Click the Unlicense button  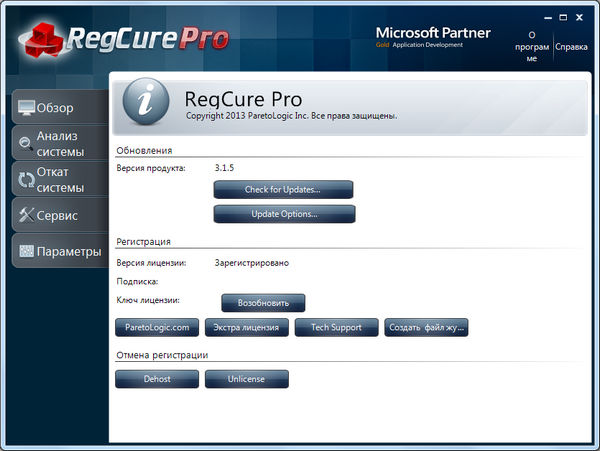click(x=246, y=379)
